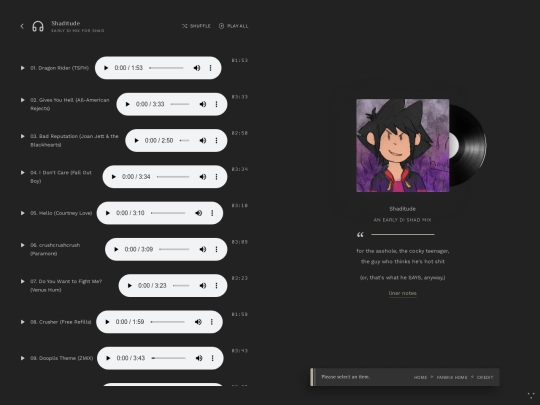Click the Shaditude title in the header
540x405 pixels.
pos(65,23)
